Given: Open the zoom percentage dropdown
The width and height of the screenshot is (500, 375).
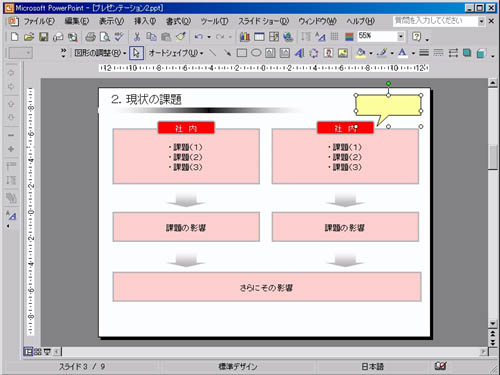Looking at the screenshot, I should pos(401,36).
